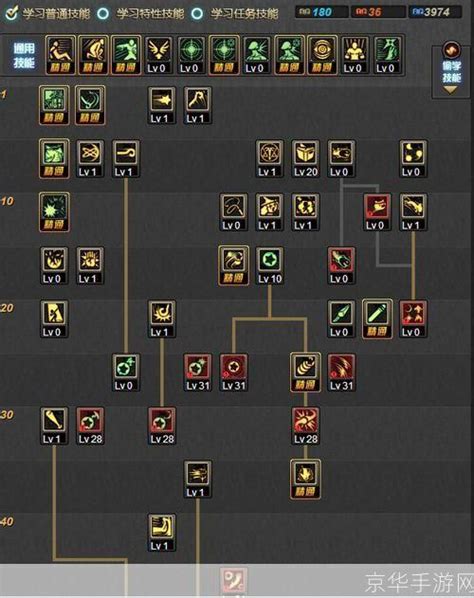
Task: Select the winged Lv 0 general skill
Action: 158,55
